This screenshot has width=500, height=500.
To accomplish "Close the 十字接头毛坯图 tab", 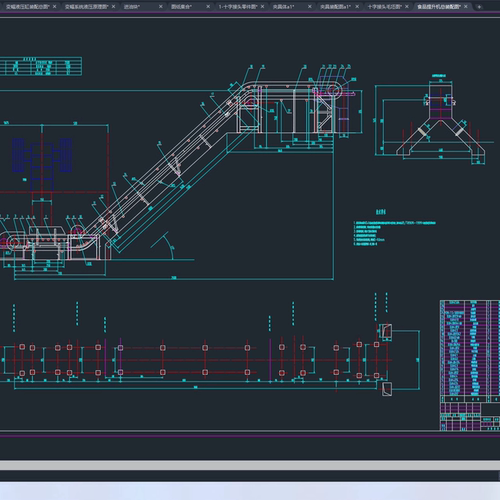I will point(407,7).
